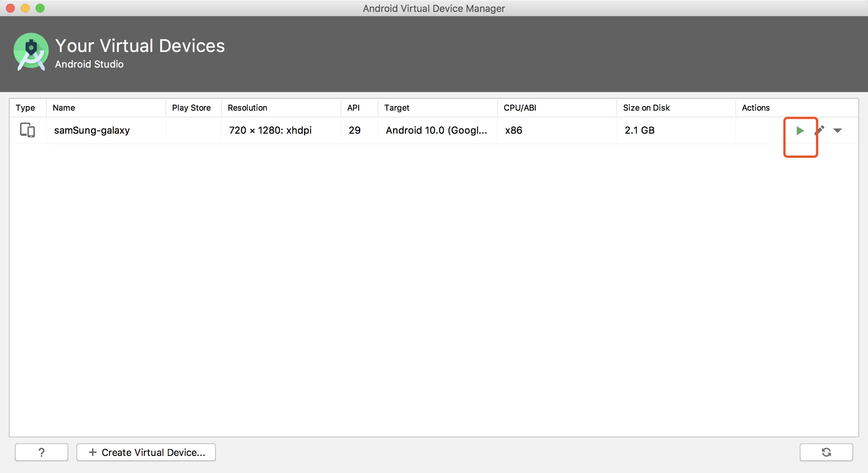The height and width of the screenshot is (473, 868).
Task: Click the Android Studio logo
Action: pos(31,52)
